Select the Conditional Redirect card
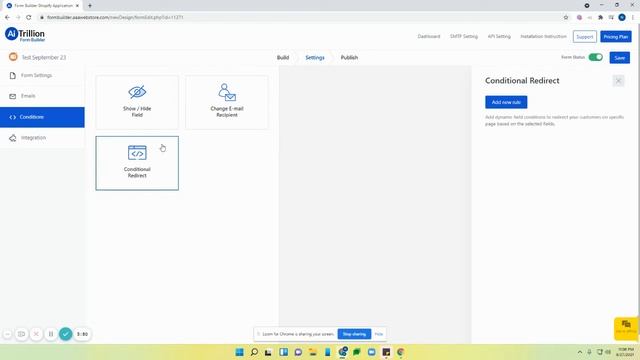This screenshot has height=360, width=640. [137, 163]
